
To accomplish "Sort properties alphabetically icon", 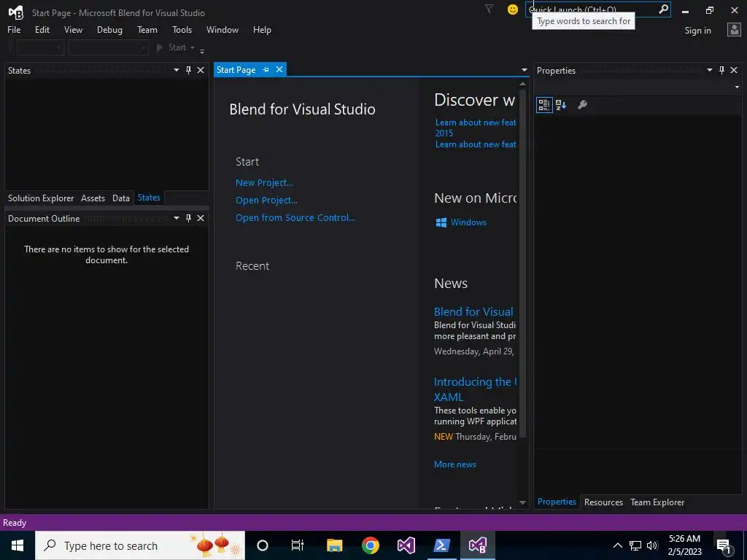I will [561, 105].
